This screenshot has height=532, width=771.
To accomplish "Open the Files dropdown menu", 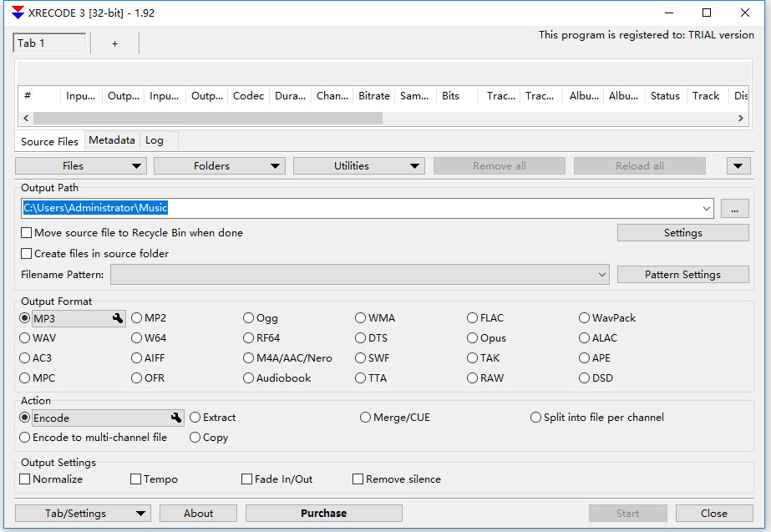I will pyautogui.click(x=81, y=166).
